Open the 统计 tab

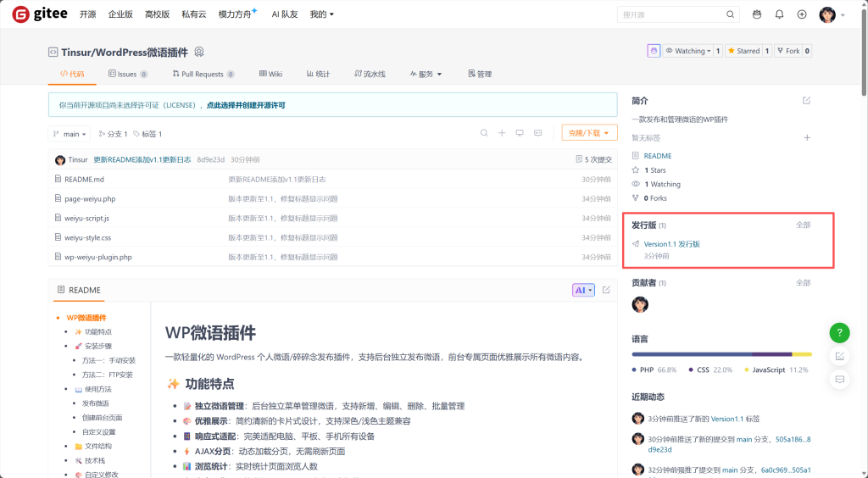point(319,74)
